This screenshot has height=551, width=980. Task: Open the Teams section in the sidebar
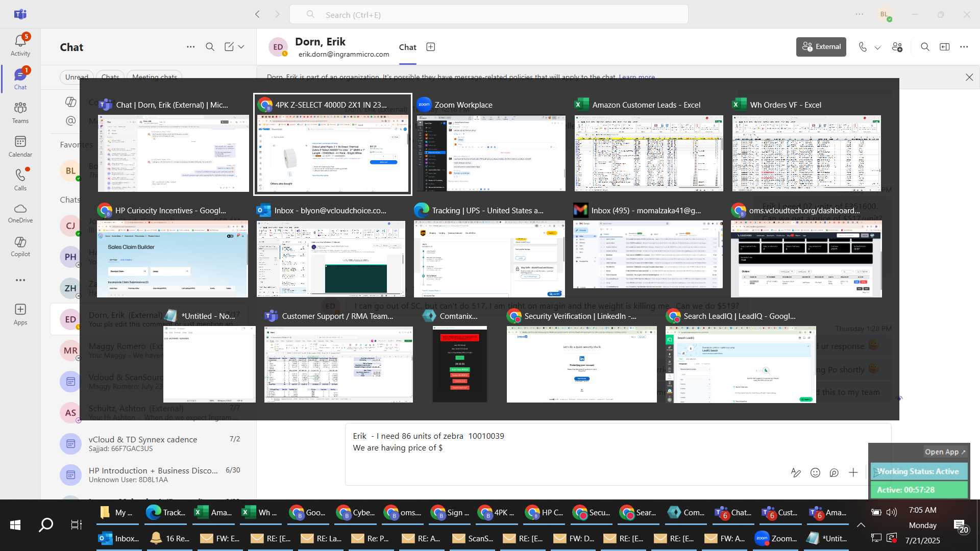(x=20, y=113)
